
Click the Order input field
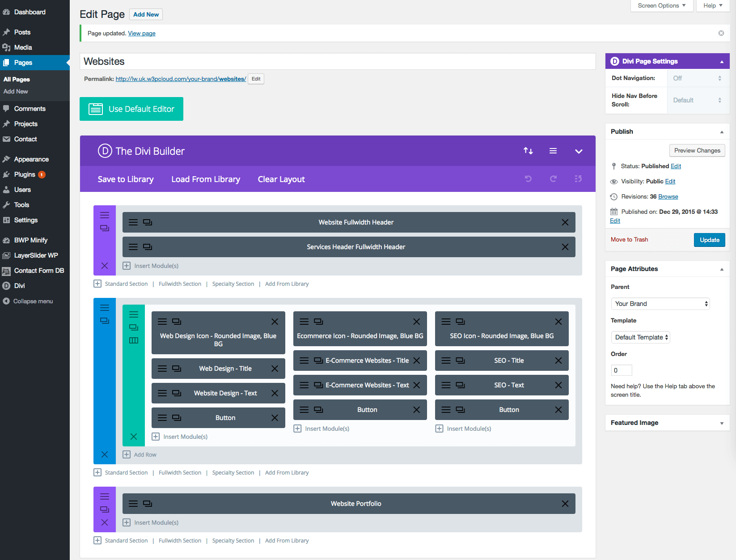pos(621,370)
